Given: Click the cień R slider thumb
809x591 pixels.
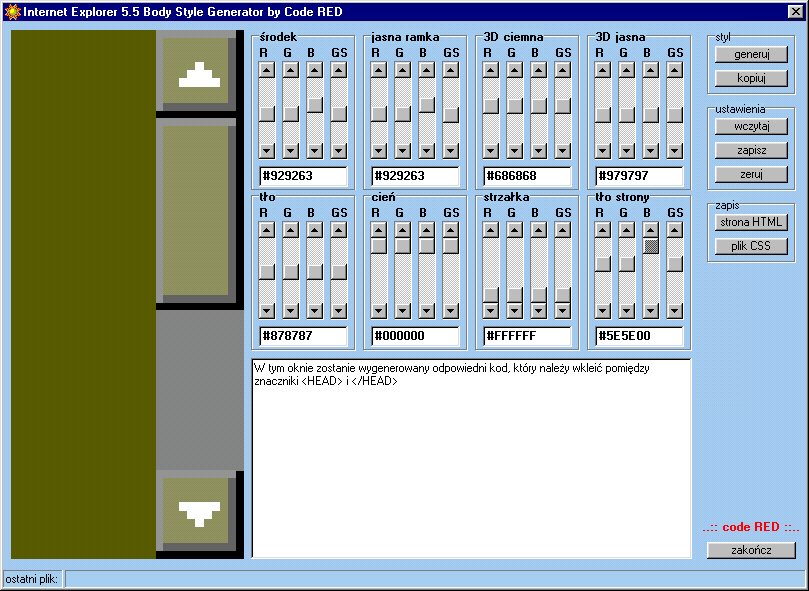Looking at the screenshot, I should (x=379, y=246).
